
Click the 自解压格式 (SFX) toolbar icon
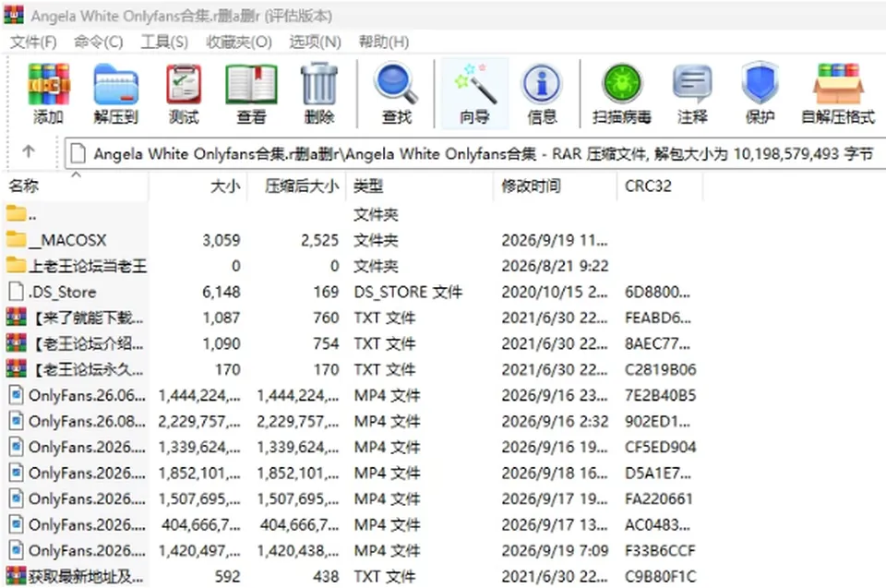click(839, 85)
